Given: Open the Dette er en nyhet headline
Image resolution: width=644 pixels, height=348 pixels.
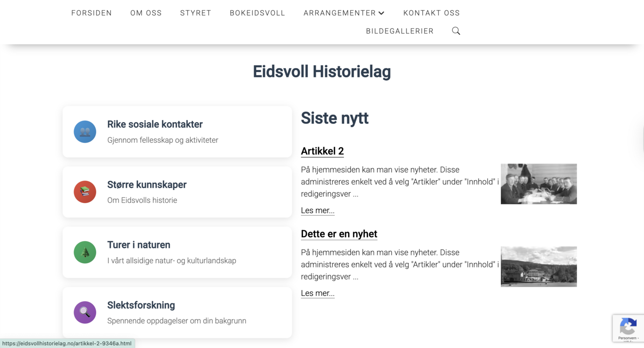Looking at the screenshot, I should click(339, 234).
